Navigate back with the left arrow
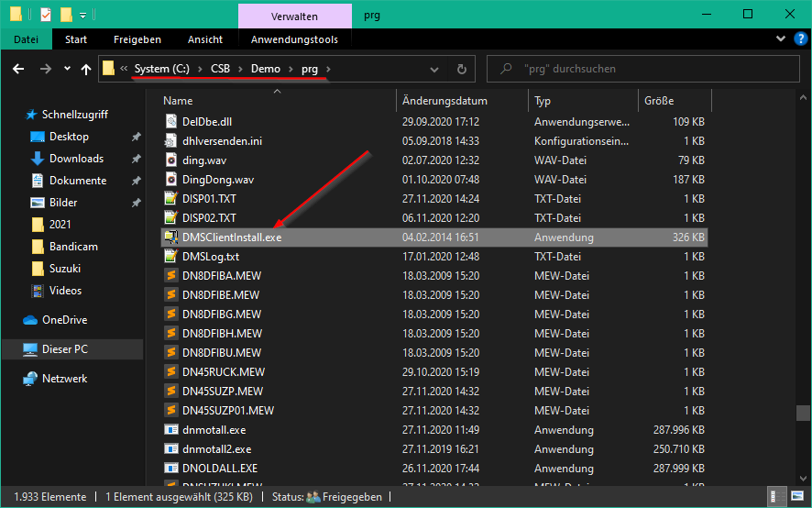This screenshot has height=508, width=812. pos(18,69)
